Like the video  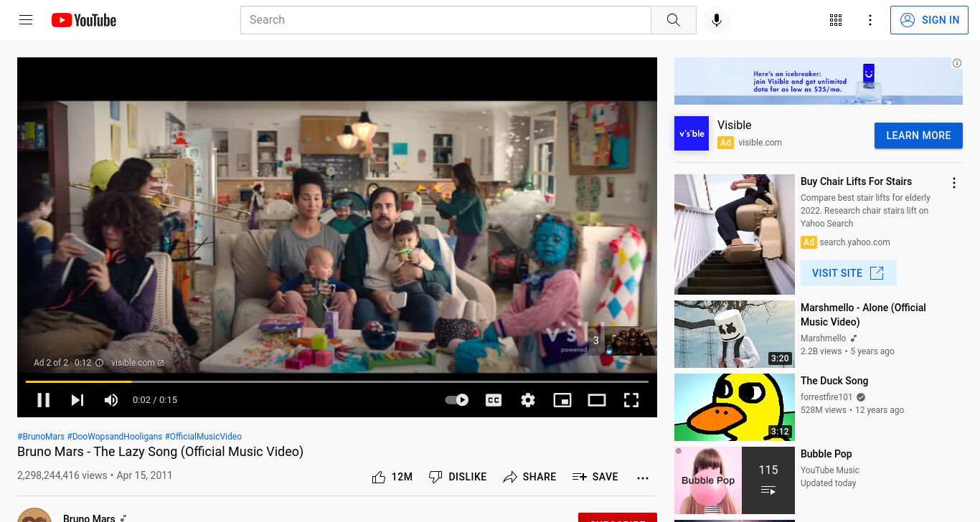(392, 477)
